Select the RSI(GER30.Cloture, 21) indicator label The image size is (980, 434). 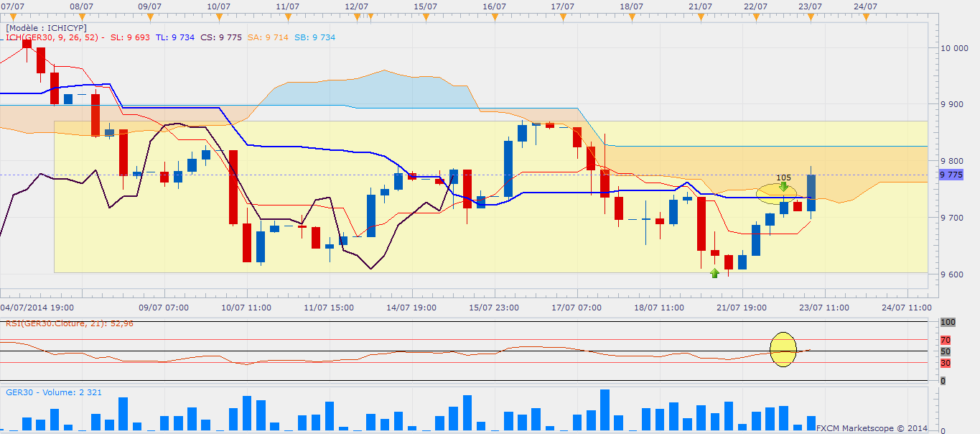pyautogui.click(x=69, y=323)
